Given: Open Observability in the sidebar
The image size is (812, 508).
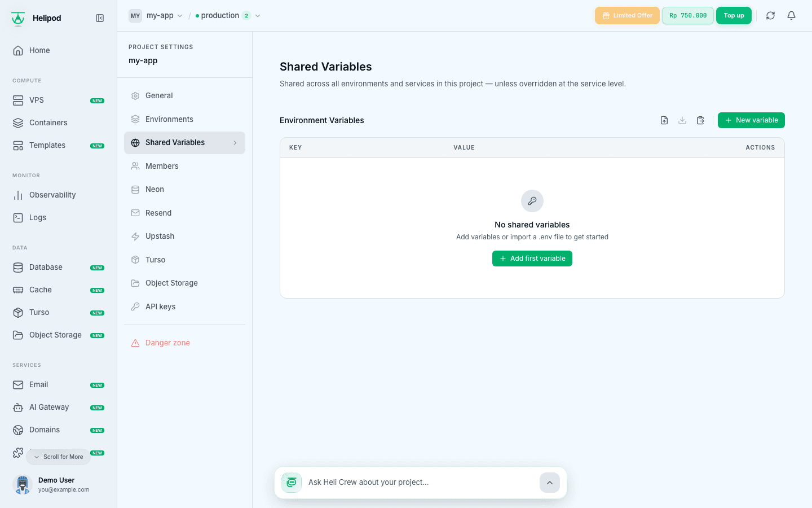Looking at the screenshot, I should click(59, 195).
